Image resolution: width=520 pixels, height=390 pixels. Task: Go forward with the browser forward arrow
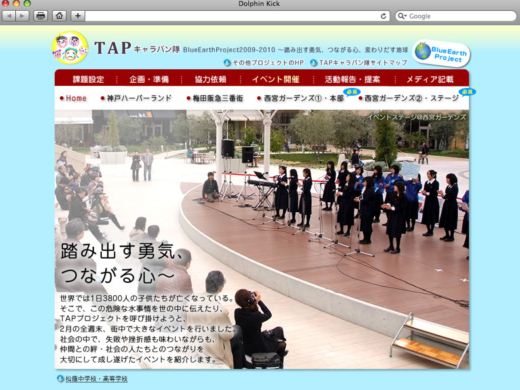pos(22,16)
